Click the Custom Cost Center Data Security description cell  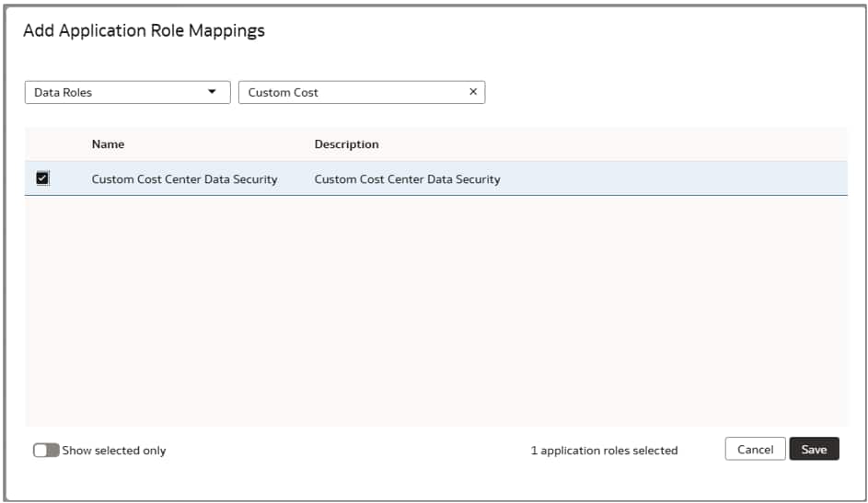(407, 179)
